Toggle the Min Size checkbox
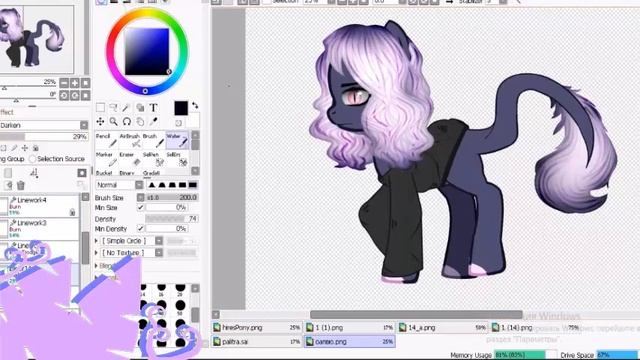640x360 pixels. coord(140,207)
